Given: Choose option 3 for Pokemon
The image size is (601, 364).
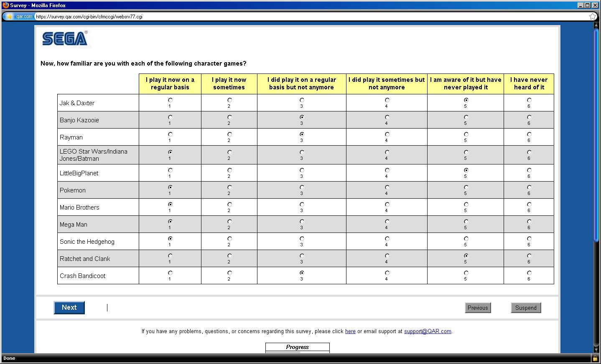Looking at the screenshot, I should tap(302, 187).
